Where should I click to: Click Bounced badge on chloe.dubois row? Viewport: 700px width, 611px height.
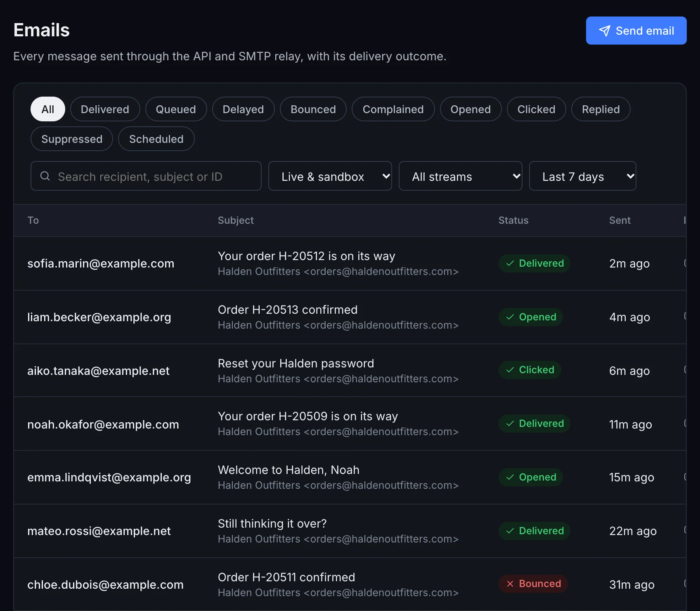click(x=533, y=584)
